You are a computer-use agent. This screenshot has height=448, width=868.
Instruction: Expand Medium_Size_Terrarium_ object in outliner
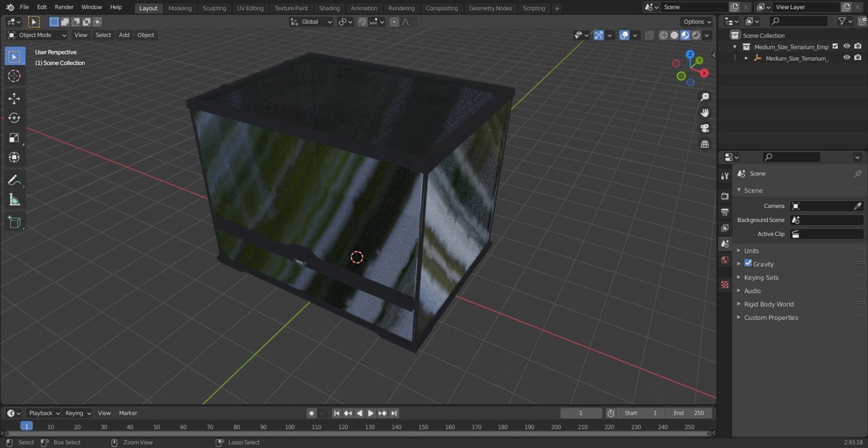pos(746,58)
